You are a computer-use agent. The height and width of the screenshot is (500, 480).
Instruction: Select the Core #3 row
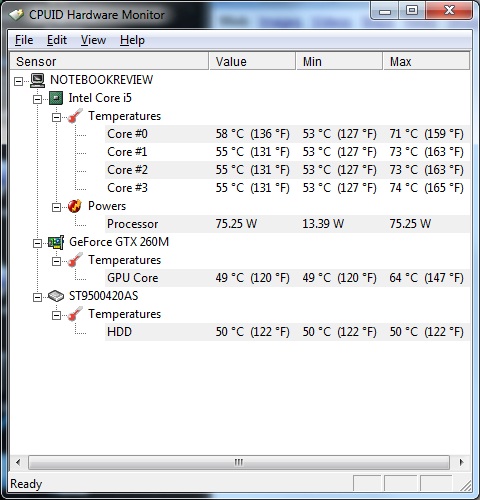(x=287, y=188)
